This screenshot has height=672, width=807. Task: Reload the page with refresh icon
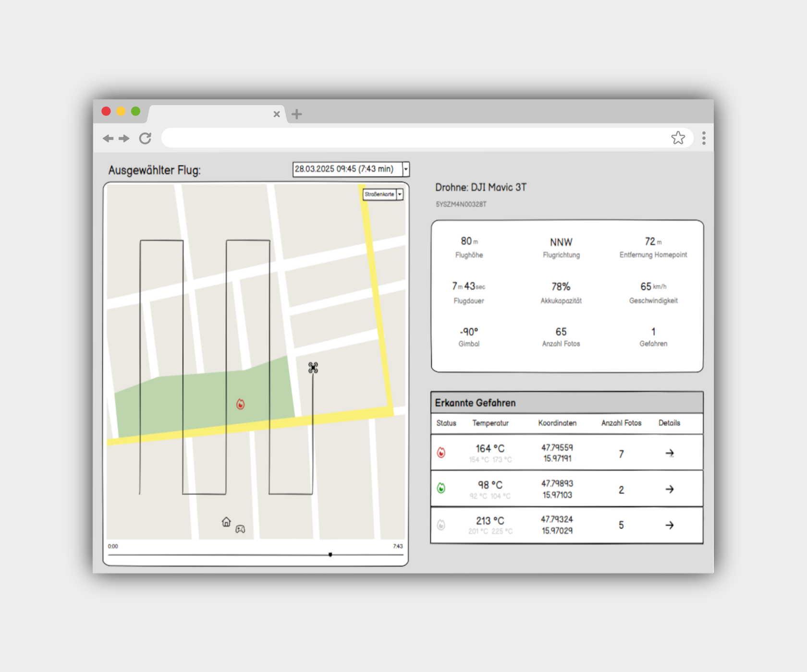[145, 138]
